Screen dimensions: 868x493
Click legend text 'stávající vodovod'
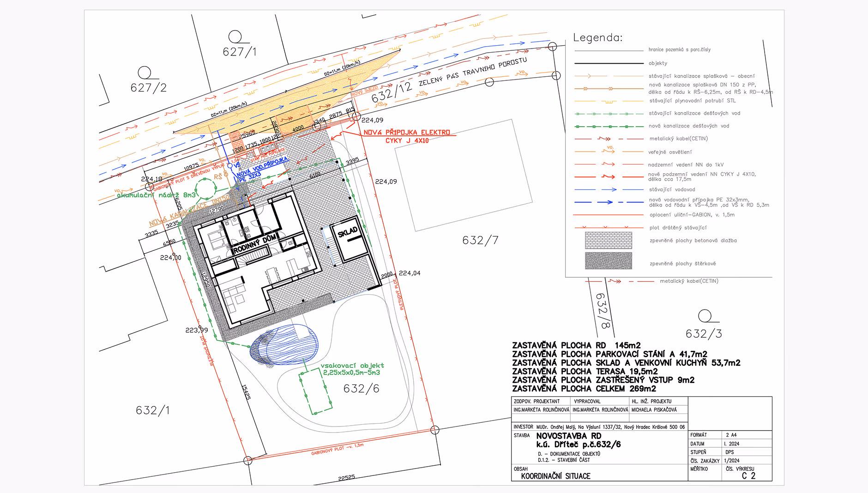click(x=672, y=189)
